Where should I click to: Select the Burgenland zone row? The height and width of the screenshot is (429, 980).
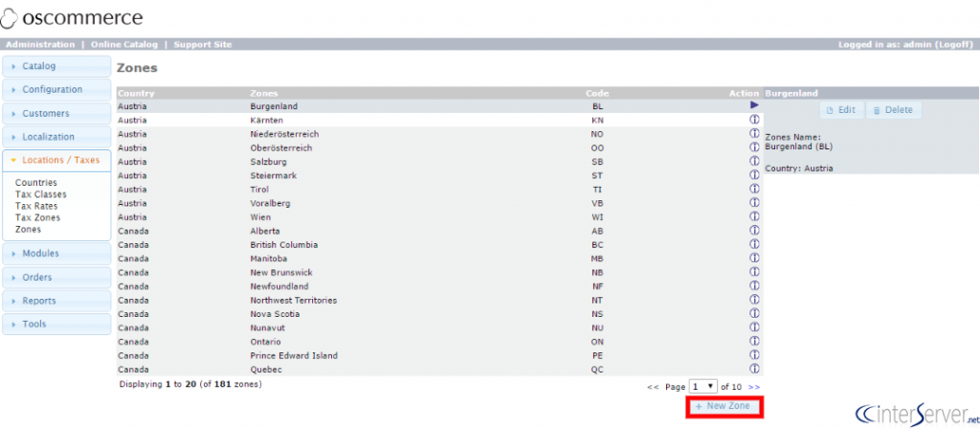[438, 105]
